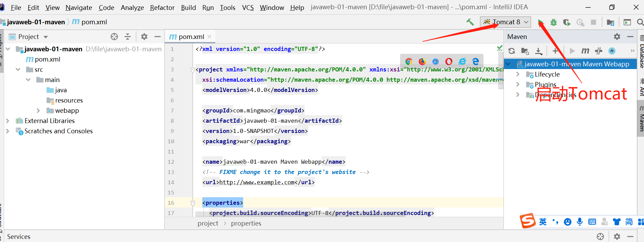Toggle Sogou voice input microphone
644x242 pixels.
pos(580,222)
